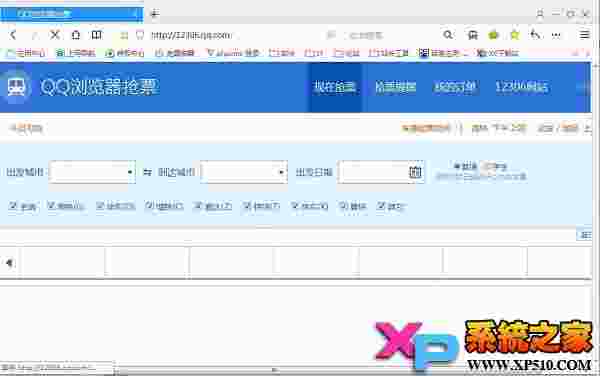Click the shield icon beside the address
This screenshot has height=376, width=600.
coord(140,36)
